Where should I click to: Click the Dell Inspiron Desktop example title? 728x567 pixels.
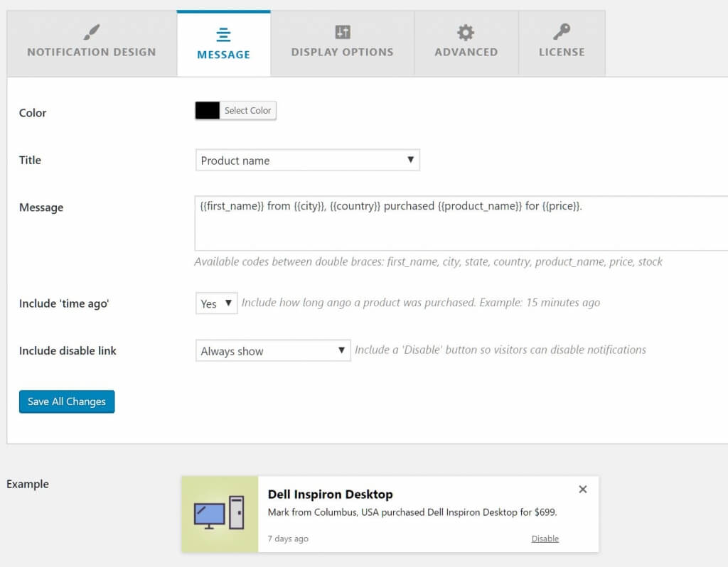pos(330,494)
